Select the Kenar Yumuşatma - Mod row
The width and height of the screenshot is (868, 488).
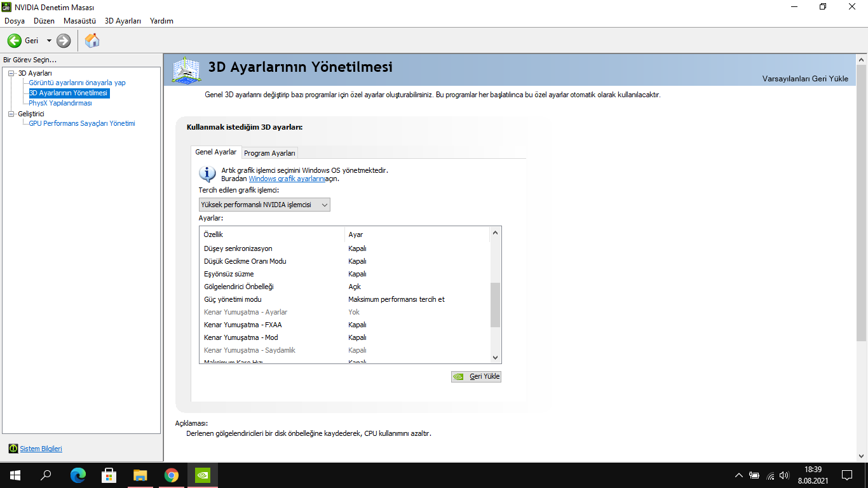(345, 337)
